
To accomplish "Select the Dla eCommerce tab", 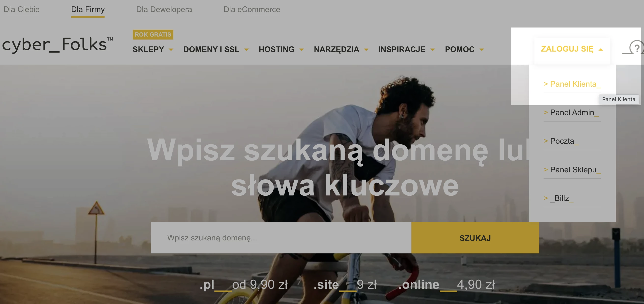I will (x=252, y=10).
